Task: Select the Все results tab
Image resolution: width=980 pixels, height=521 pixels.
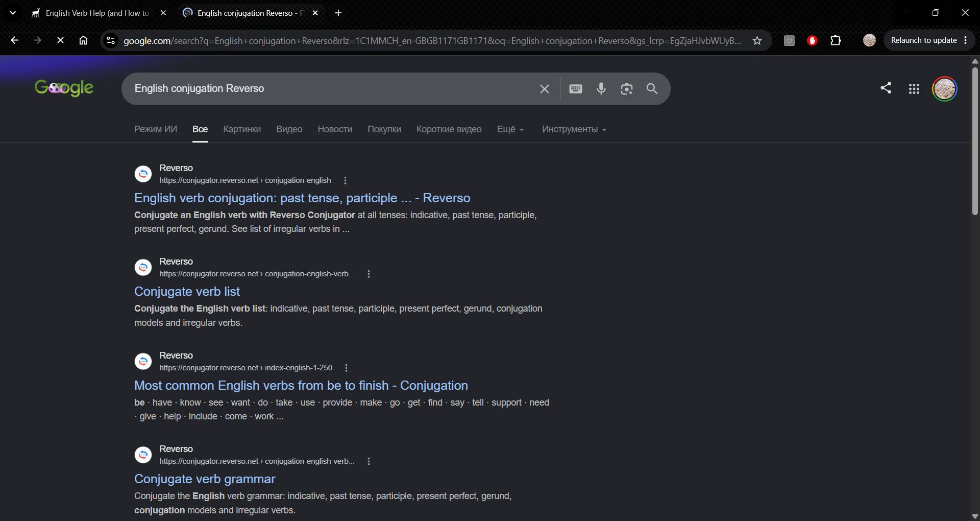Action: [200, 129]
